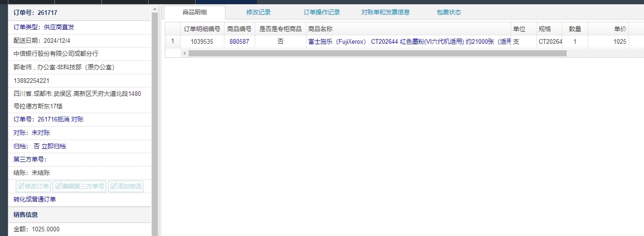644x236 pixels.
Task: Click the pencil icon on 添加物流
Action: pyautogui.click(x=114, y=186)
